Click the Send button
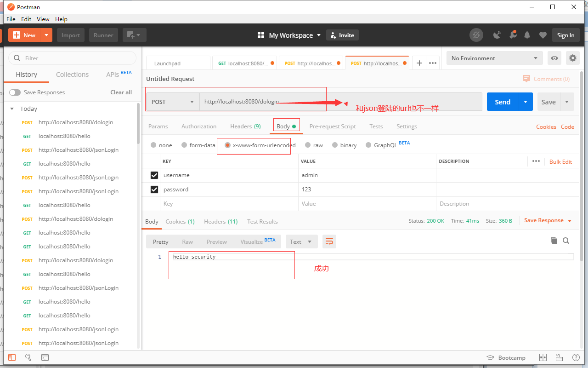Screen dimensions: 588x368 502,102
